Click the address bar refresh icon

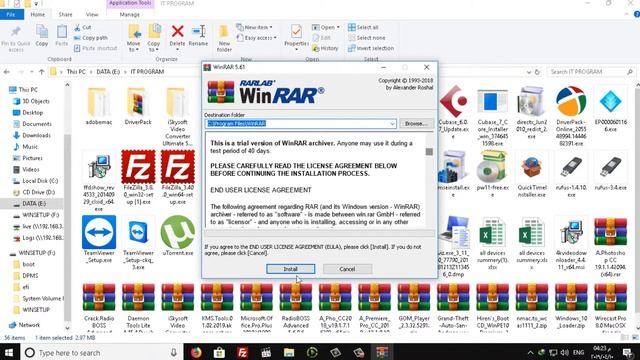click(538, 72)
